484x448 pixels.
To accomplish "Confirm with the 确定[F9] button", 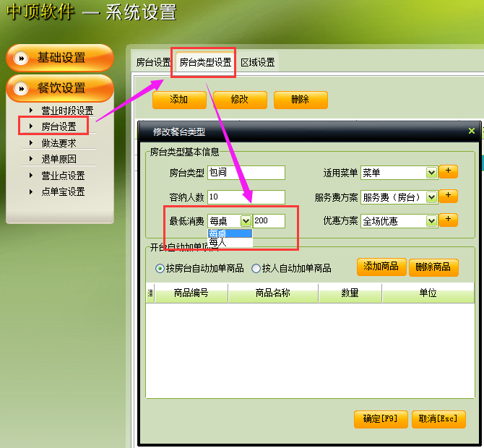I will pos(381,419).
